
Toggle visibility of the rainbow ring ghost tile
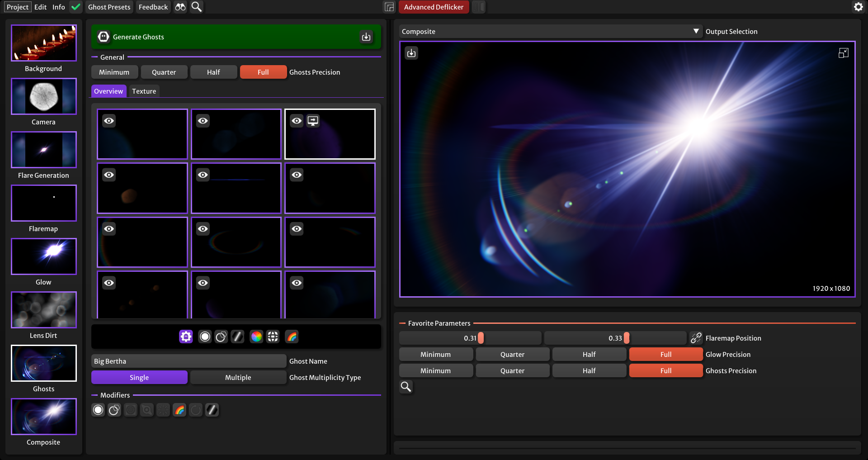pos(203,229)
